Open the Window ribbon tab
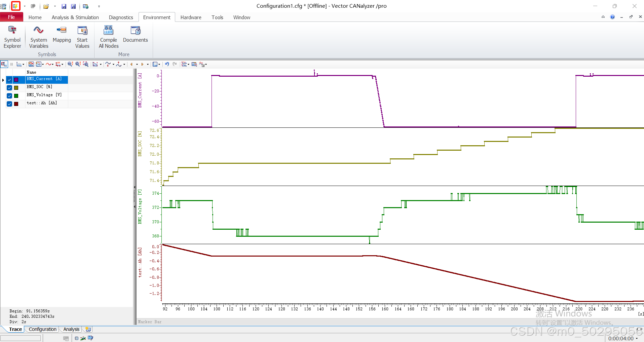 pyautogui.click(x=242, y=17)
